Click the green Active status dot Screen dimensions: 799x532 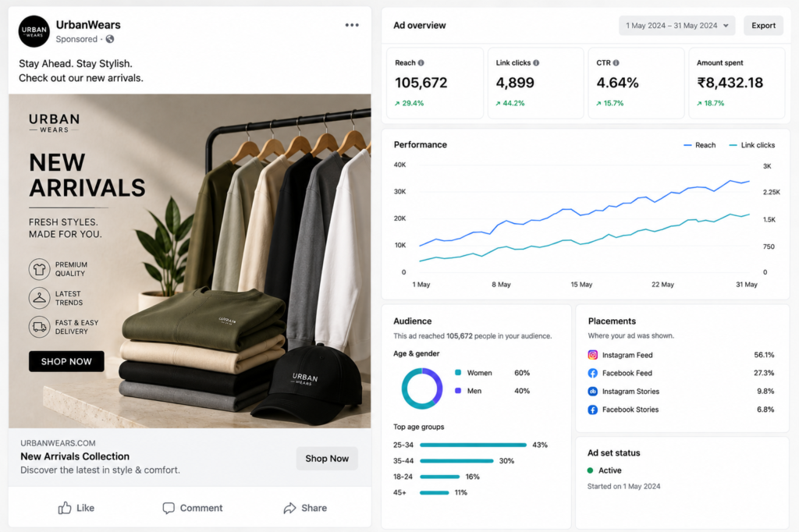click(x=590, y=470)
